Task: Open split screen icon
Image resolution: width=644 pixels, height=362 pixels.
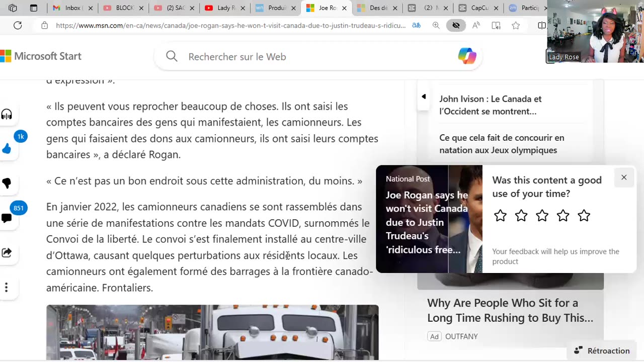Action: tap(541, 25)
